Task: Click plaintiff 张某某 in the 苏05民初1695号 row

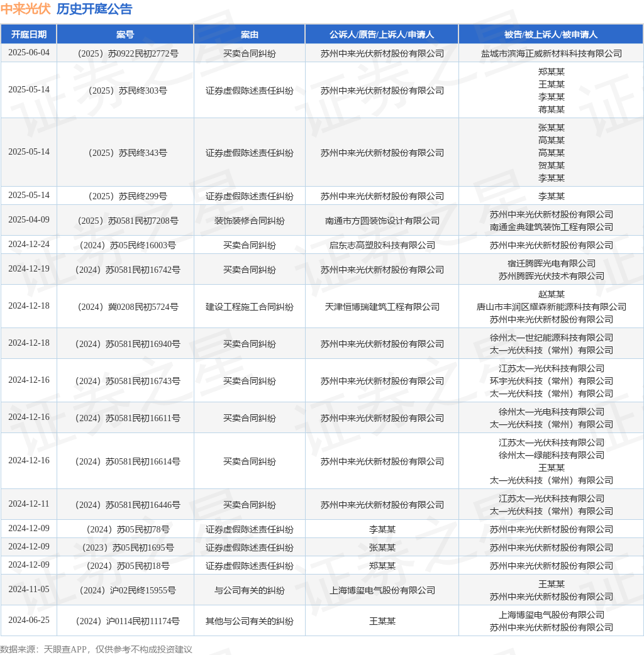Action: pos(382,548)
